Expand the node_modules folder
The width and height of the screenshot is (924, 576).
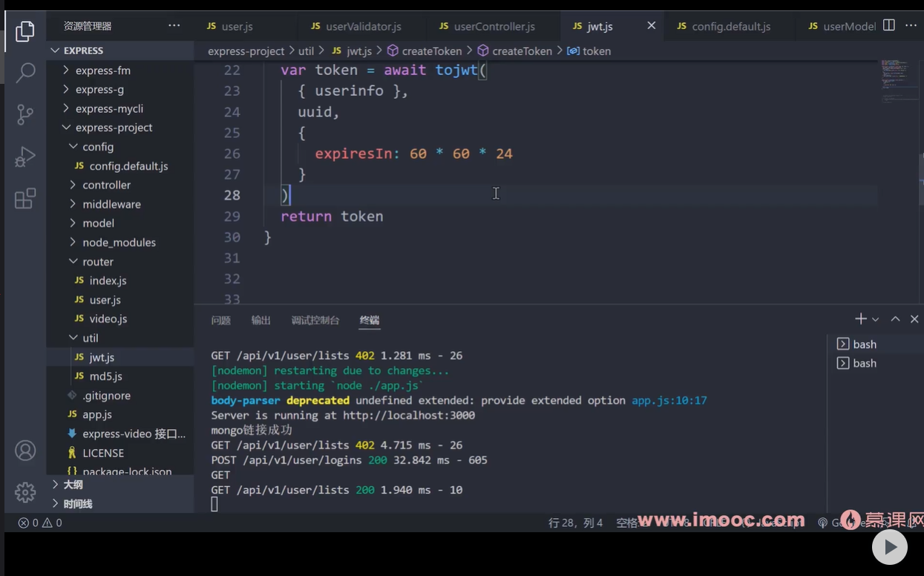coord(120,243)
